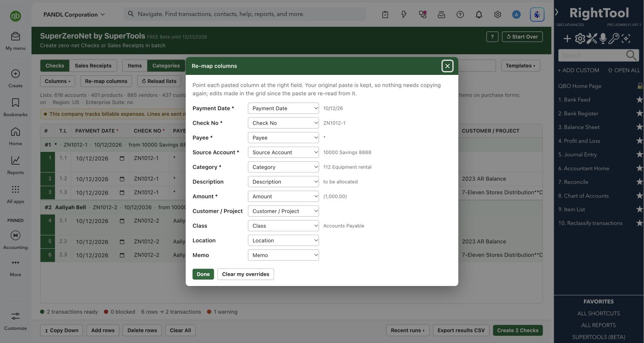Toggle star for Chart of Accounts
Screen dimensions: 644x343
pos(639,196)
